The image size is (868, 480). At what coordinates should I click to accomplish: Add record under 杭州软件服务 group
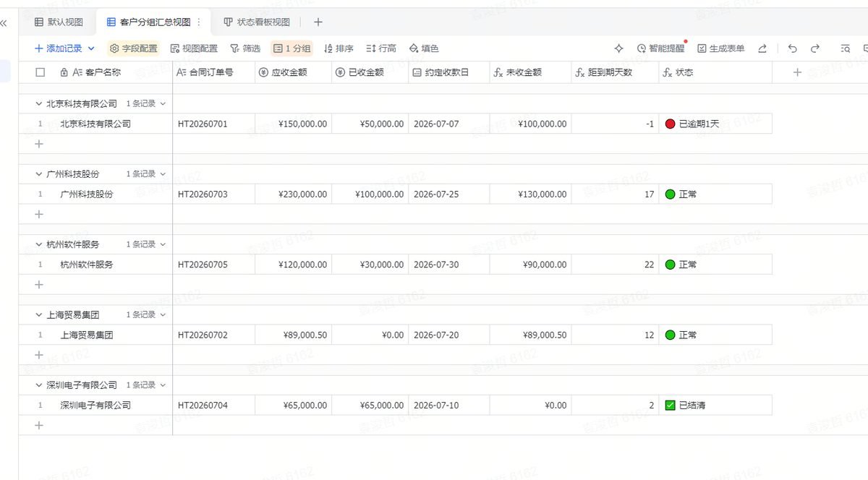(39, 285)
